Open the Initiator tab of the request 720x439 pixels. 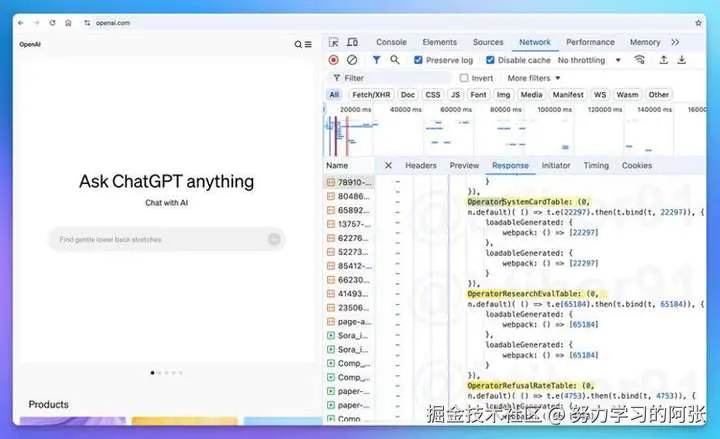pos(556,165)
